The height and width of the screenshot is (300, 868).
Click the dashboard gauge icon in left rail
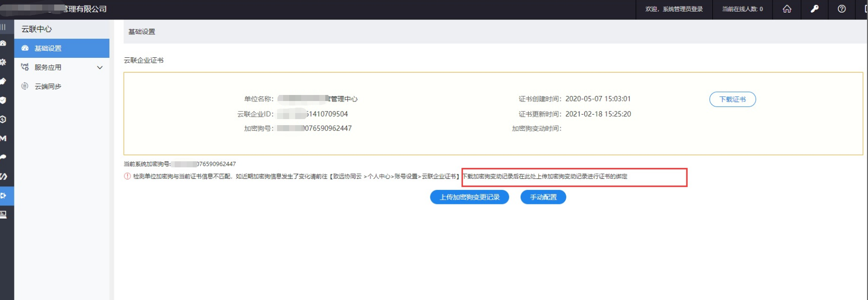click(3, 43)
